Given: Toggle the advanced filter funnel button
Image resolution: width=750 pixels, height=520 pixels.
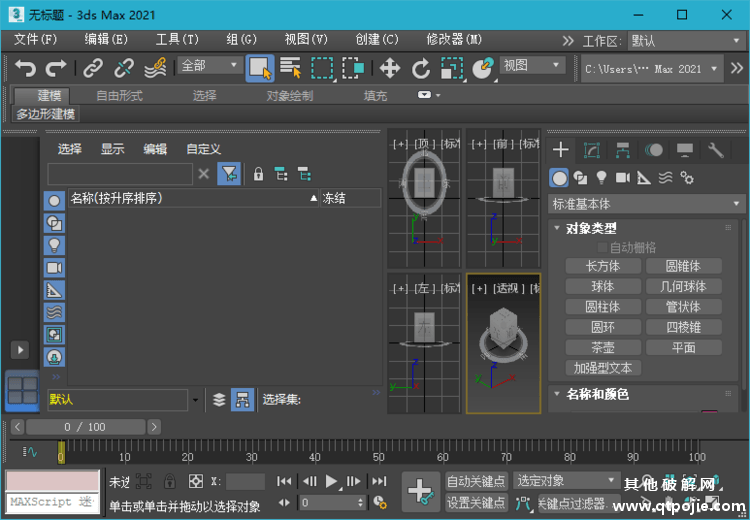Looking at the screenshot, I should (229, 174).
